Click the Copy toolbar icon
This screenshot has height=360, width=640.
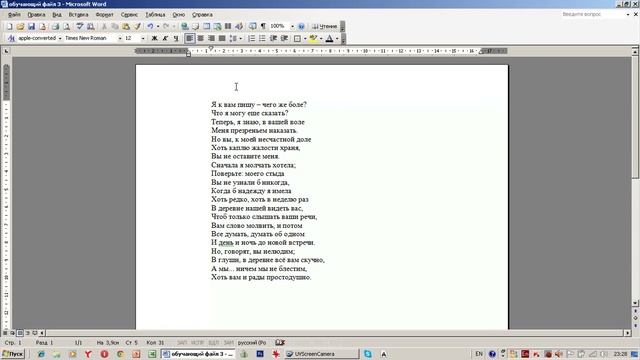(x=115, y=26)
